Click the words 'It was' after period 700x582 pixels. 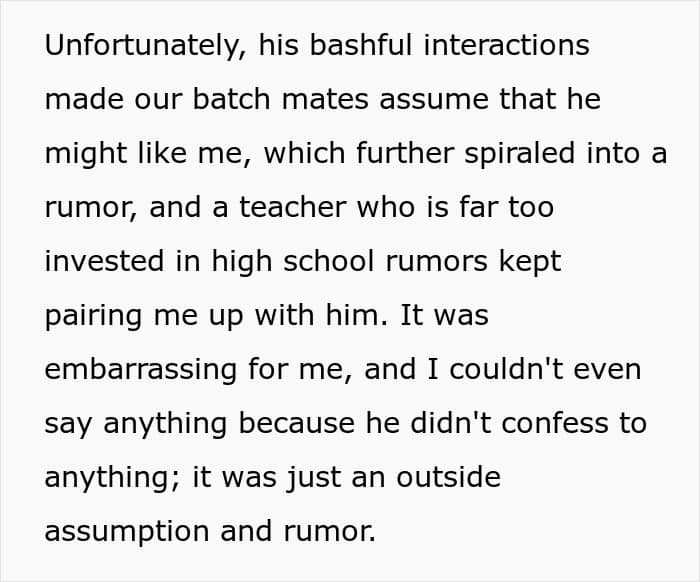click(444, 315)
